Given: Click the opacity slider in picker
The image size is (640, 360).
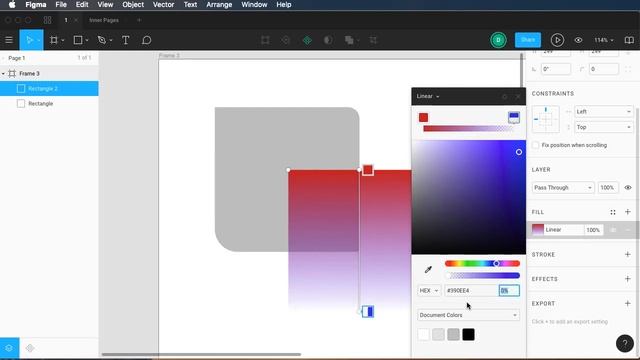Looking at the screenshot, I should click(482, 276).
